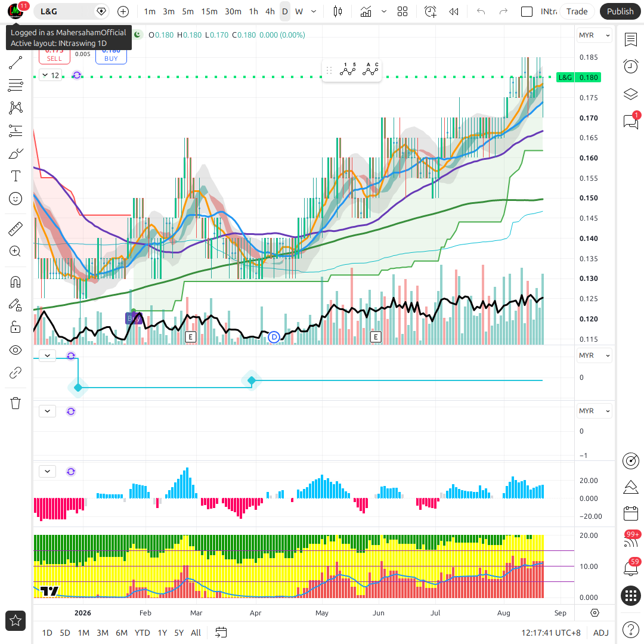Viewport: 644px width, 644px height.
Task: Collapse the 12 indicators legend
Action: pyautogui.click(x=51, y=75)
